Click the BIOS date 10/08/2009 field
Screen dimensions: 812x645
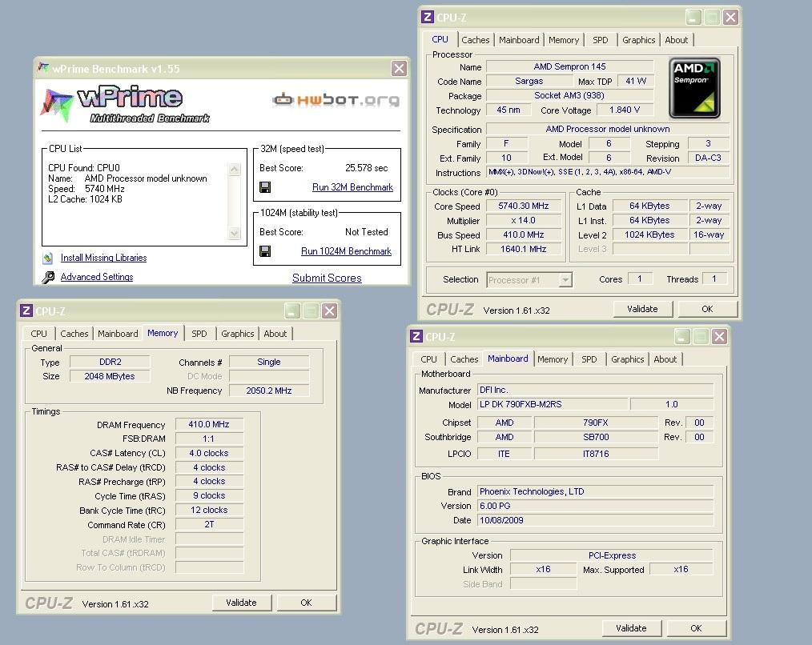pyautogui.click(x=595, y=520)
